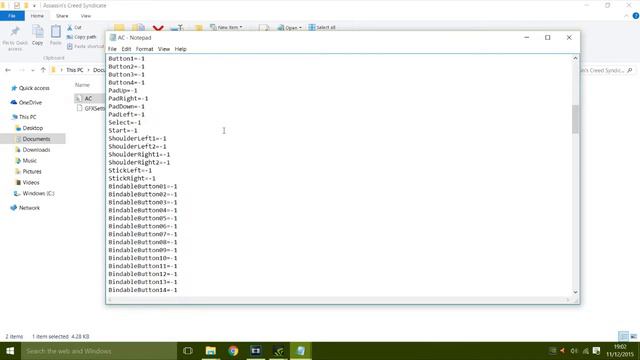Open the Open dropdown in ribbon
This screenshot has height=360, width=640.
[x=290, y=27]
